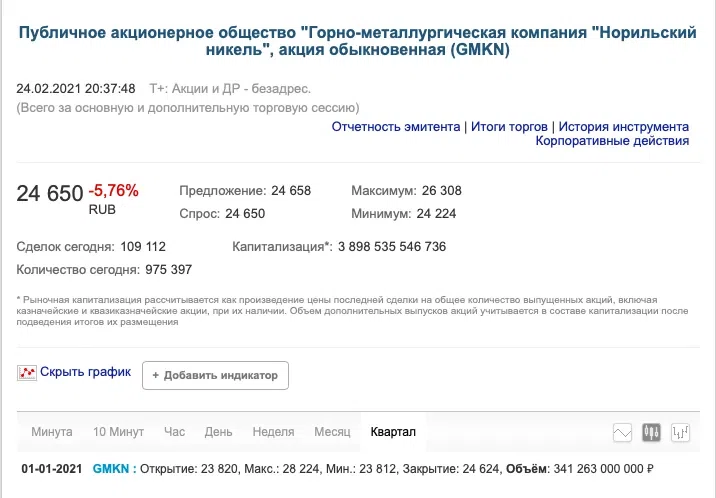
Task: Click the Норильский никель page title
Action: pos(358,42)
